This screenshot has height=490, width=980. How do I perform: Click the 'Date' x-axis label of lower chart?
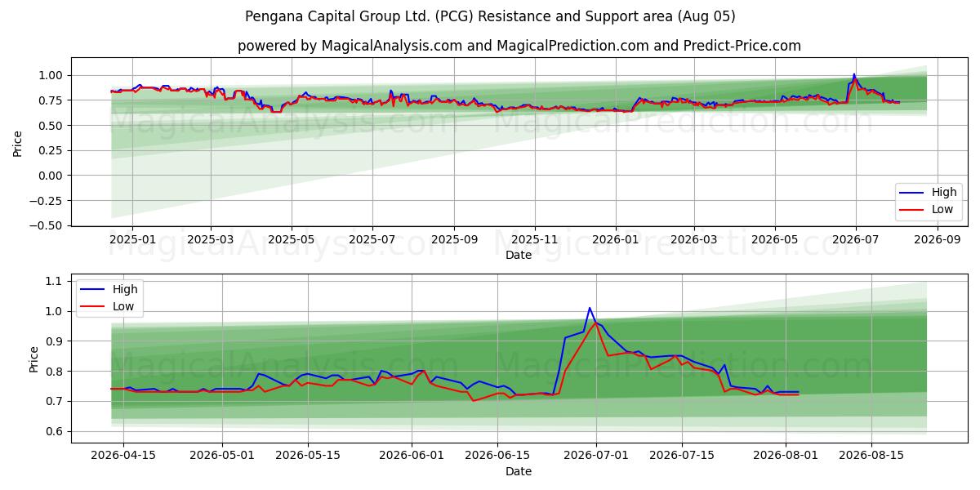pyautogui.click(x=519, y=471)
